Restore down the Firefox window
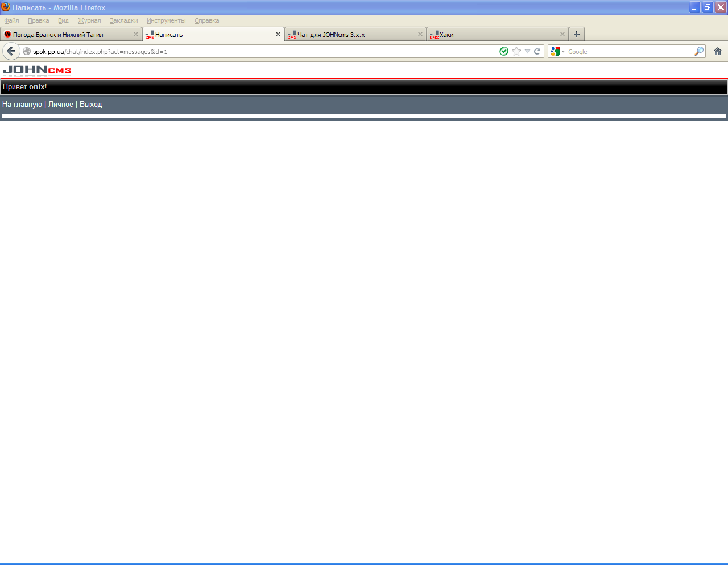728x565 pixels. click(708, 7)
